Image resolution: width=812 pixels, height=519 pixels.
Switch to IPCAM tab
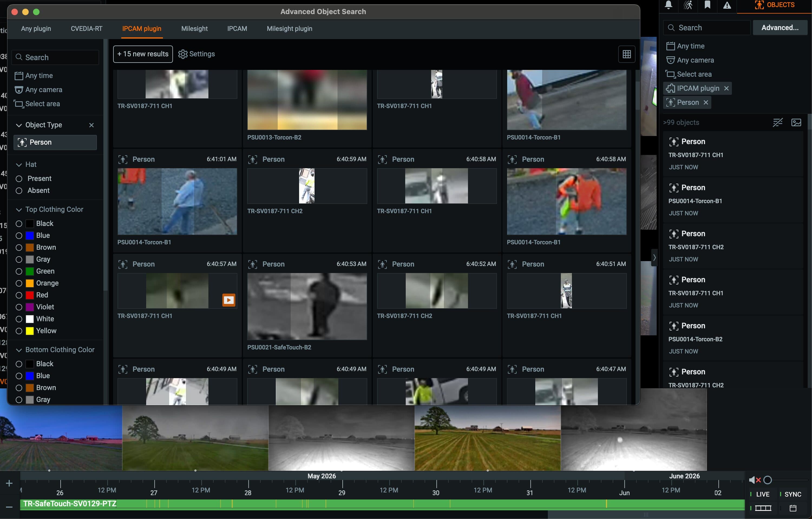pos(237,29)
